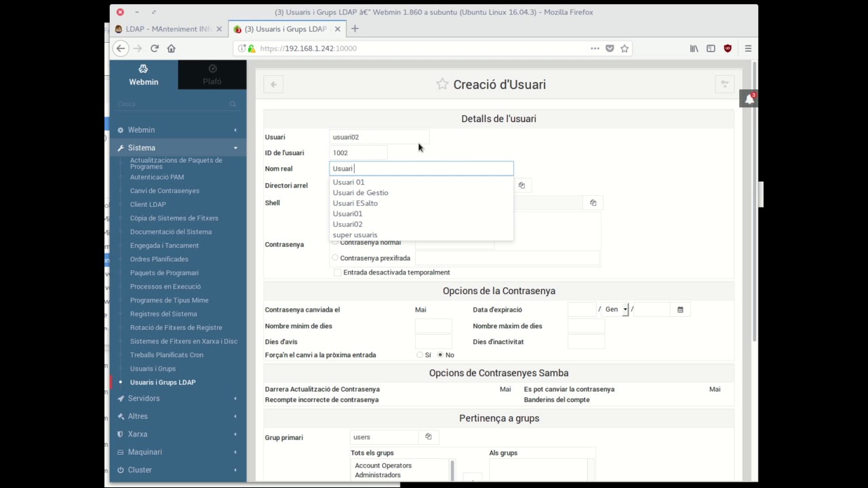The height and width of the screenshot is (488, 868).
Task: Switch to the LDAP - MAnteniment browser tab
Action: click(x=167, y=29)
